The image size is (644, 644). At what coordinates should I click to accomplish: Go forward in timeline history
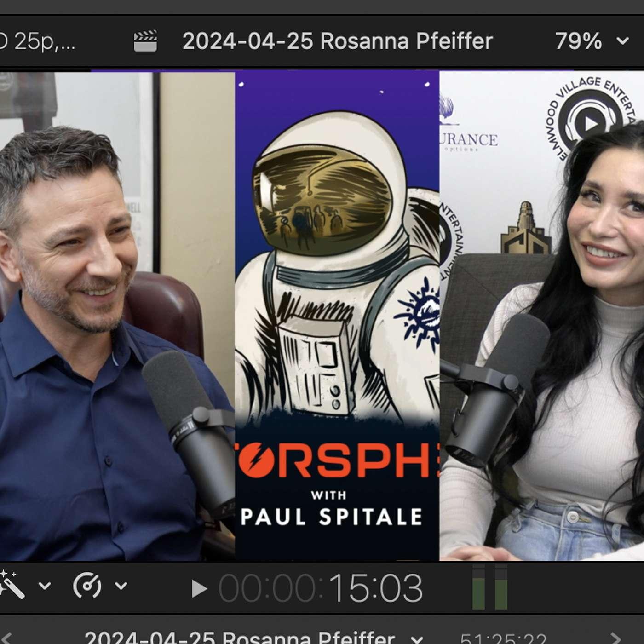615,638
